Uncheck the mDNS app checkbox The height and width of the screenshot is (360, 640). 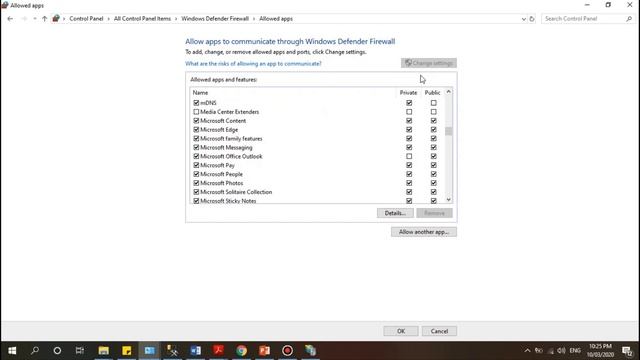[196, 103]
